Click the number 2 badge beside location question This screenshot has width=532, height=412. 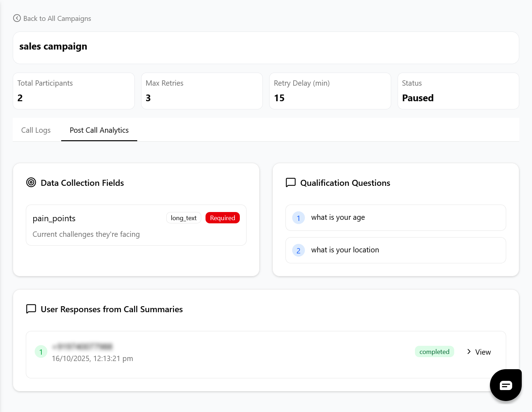[298, 251]
